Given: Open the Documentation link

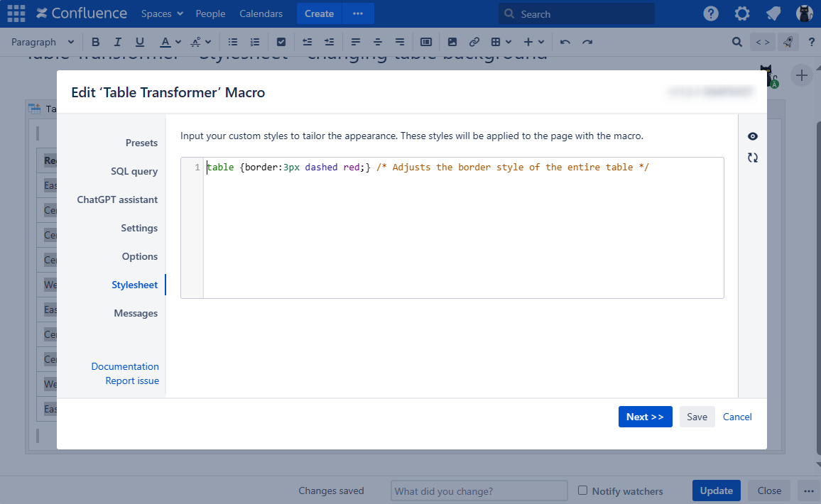Looking at the screenshot, I should click(125, 366).
